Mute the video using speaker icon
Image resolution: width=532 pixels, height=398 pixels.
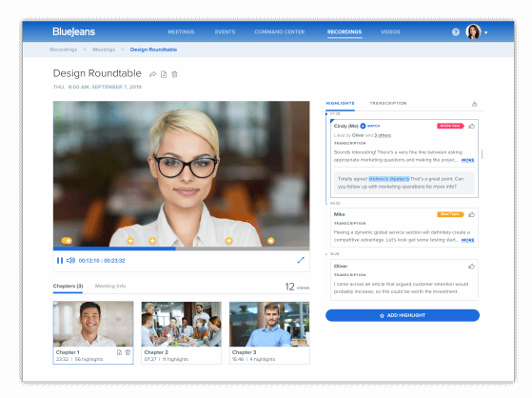coord(70,260)
